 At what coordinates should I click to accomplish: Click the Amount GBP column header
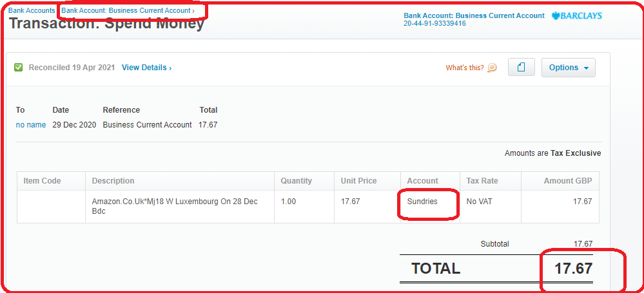point(567,181)
